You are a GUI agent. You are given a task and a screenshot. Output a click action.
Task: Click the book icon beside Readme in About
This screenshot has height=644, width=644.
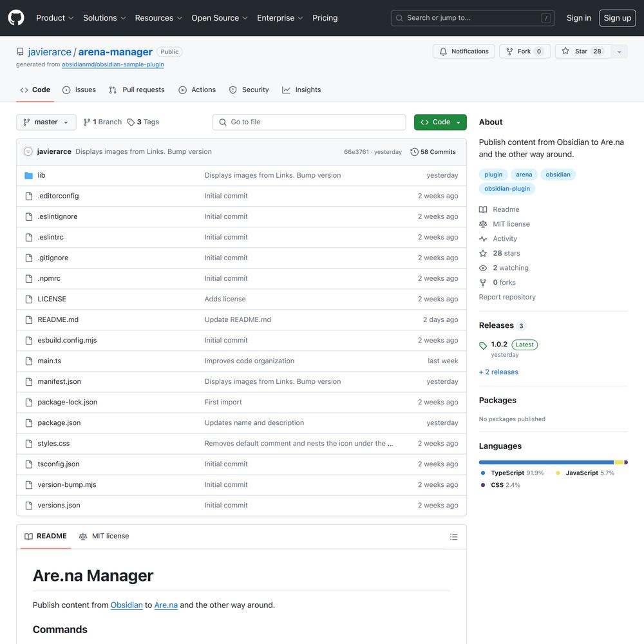click(x=483, y=209)
